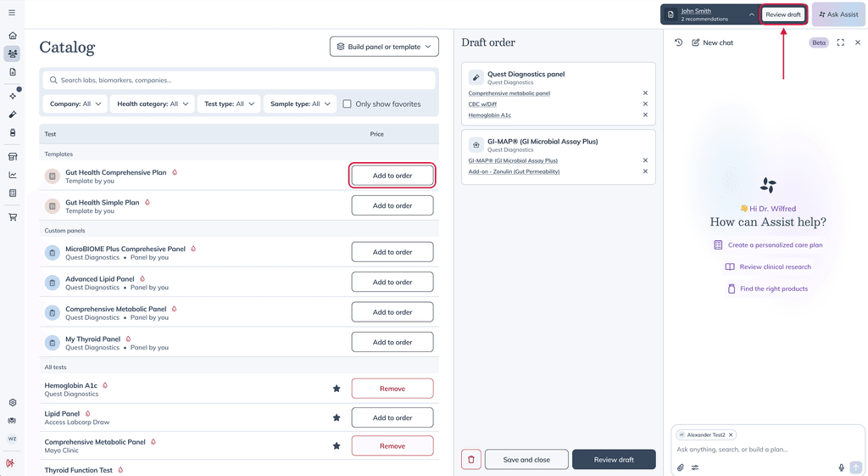The height and width of the screenshot is (476, 868).
Task: Select Create a personalized care plan
Action: [768, 245]
